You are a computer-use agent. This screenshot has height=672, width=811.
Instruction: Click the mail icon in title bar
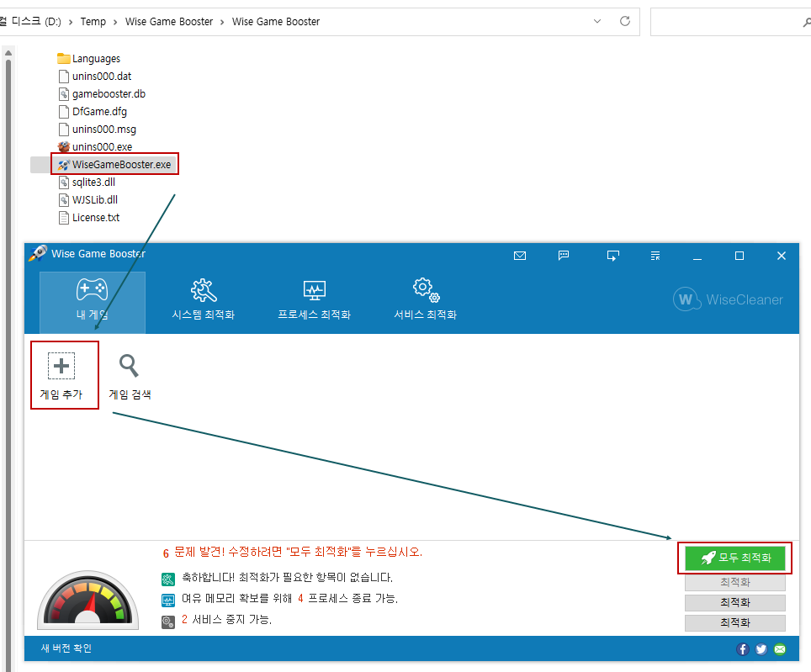coord(520,256)
